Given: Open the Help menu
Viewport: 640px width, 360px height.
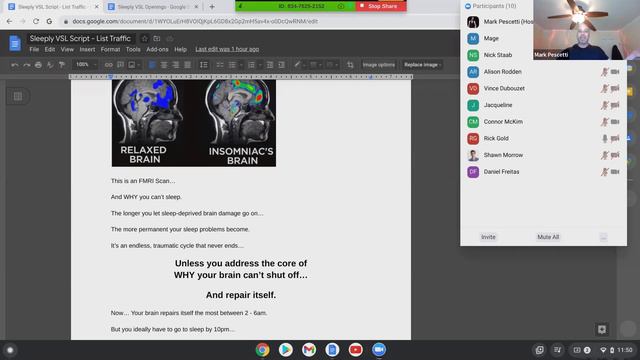Looking at the screenshot, I should pos(180,49).
